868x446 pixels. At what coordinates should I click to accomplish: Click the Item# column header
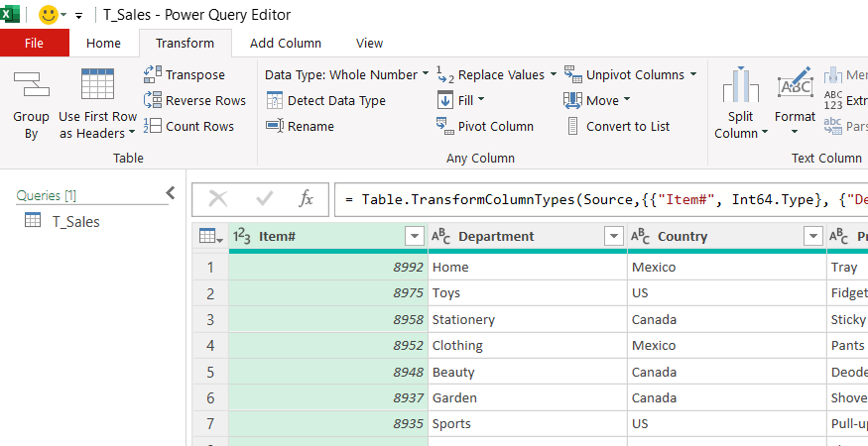pyautogui.click(x=328, y=237)
